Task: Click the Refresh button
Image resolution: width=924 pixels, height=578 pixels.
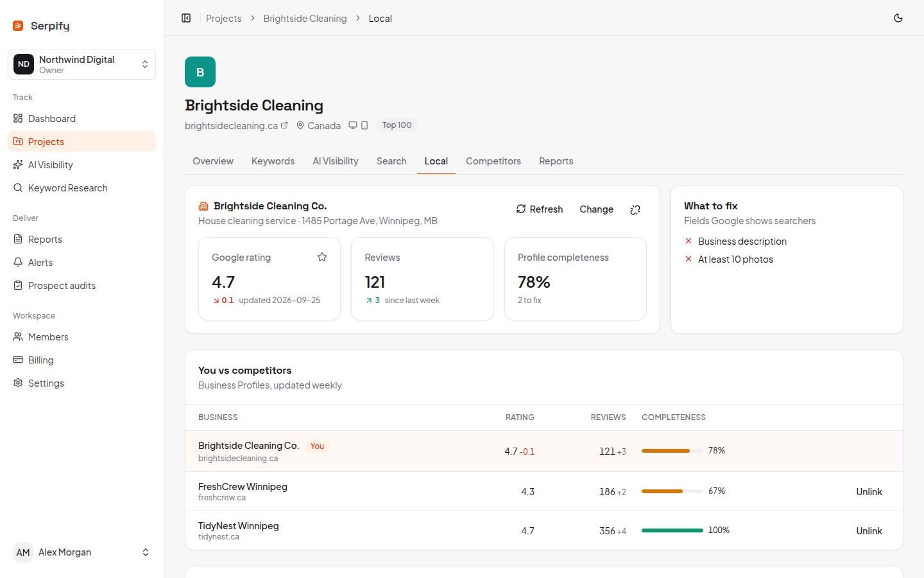Action: point(539,209)
